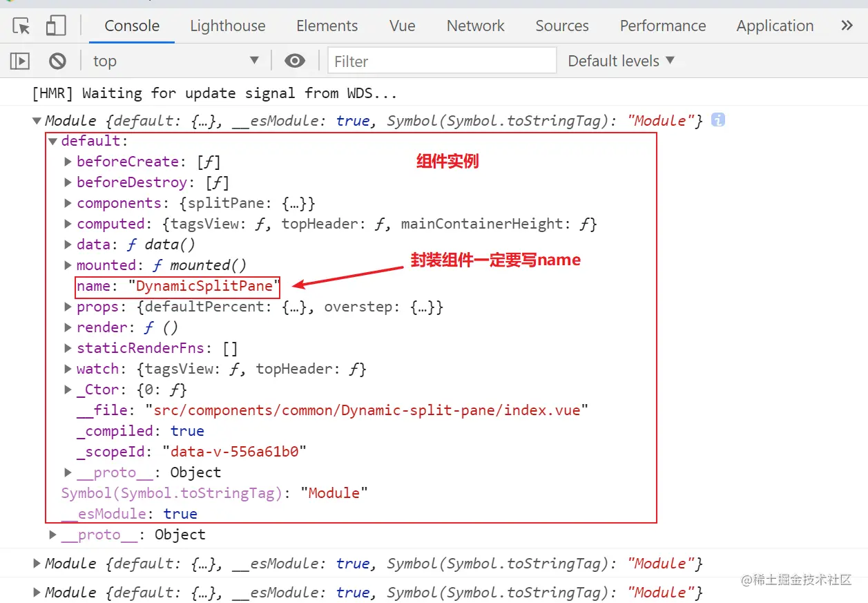Expand the render function entry
Viewport: 868px width, 603px height.
[68, 327]
